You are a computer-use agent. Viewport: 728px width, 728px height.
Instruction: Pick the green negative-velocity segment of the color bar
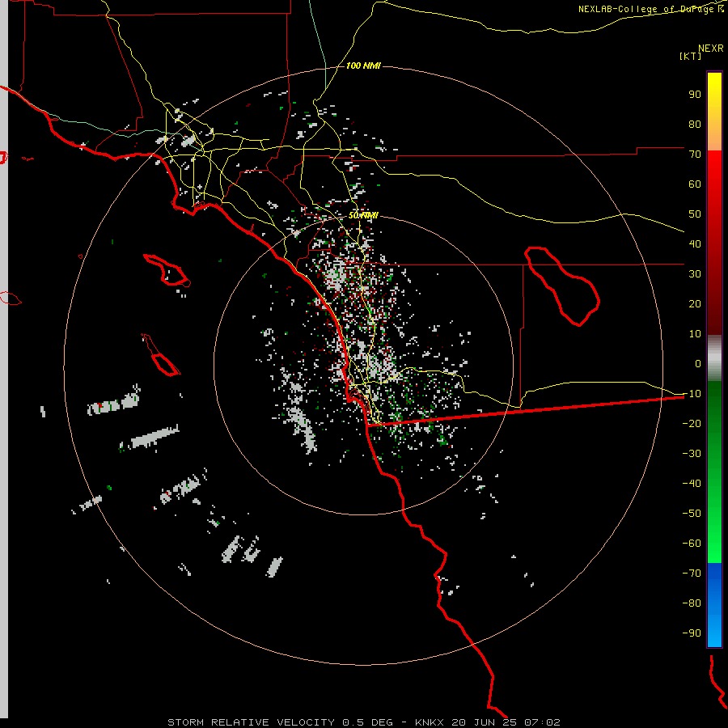[x=714, y=472]
